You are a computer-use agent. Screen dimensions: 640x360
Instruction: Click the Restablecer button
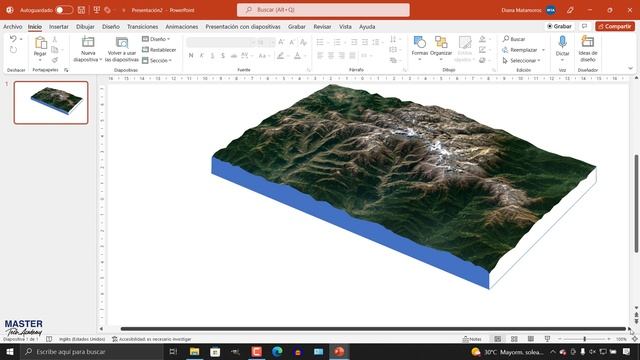click(159, 50)
